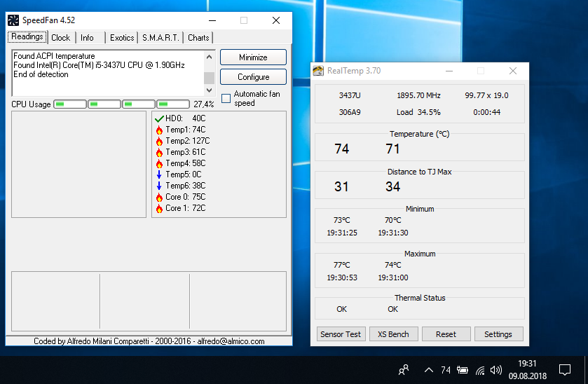This screenshot has height=384, width=588.
Task: Click the blue down arrow beside Temp5
Action: point(159,174)
